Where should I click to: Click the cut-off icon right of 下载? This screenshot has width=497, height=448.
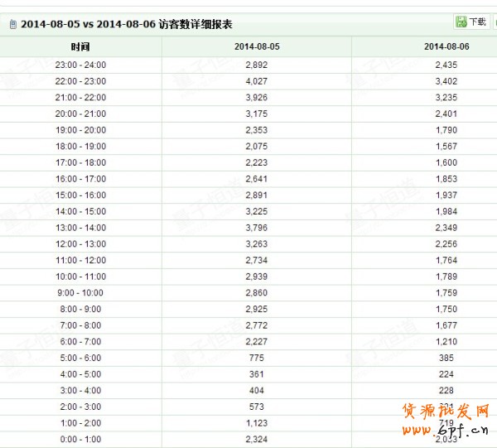point(495,22)
